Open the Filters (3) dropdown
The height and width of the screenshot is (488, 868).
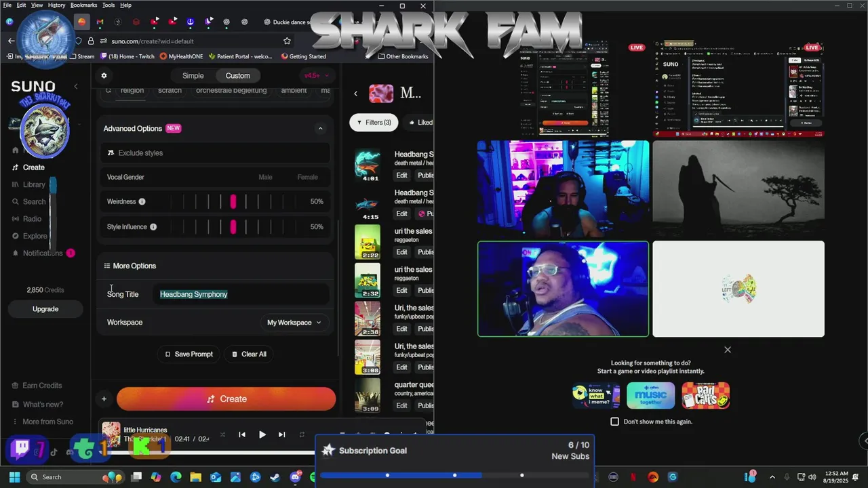coord(374,123)
